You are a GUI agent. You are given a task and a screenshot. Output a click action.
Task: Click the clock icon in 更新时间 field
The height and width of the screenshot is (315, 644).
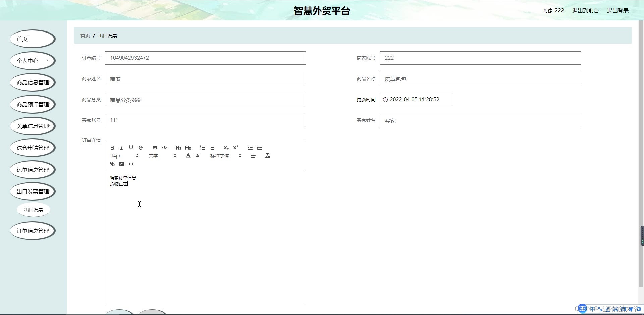[385, 100]
